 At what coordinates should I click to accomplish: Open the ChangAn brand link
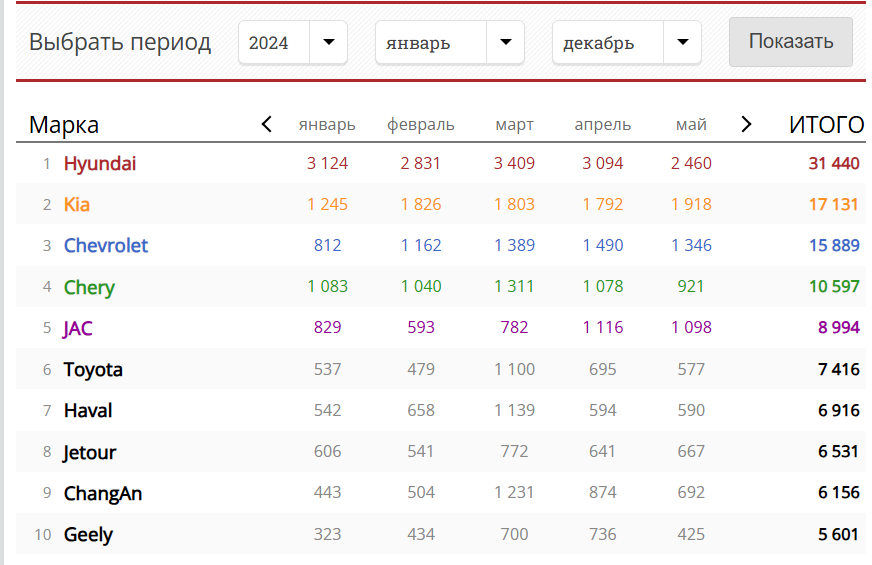click(x=103, y=493)
